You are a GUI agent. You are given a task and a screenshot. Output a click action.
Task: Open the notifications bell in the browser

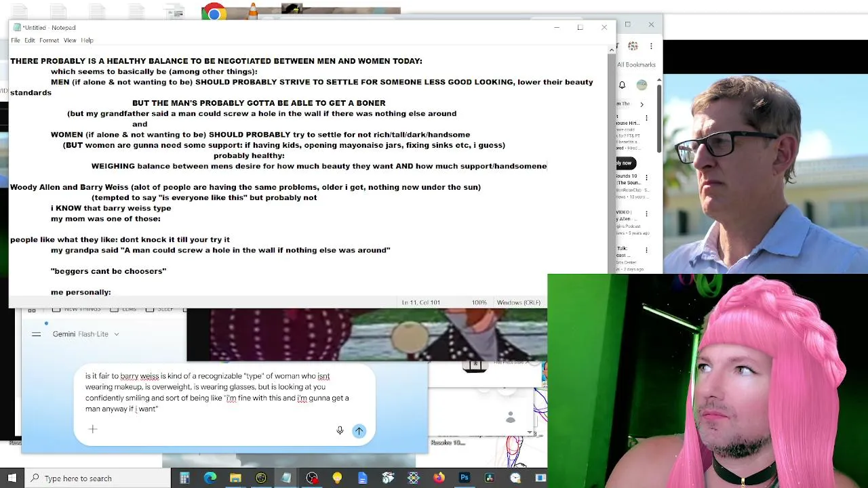coord(622,85)
